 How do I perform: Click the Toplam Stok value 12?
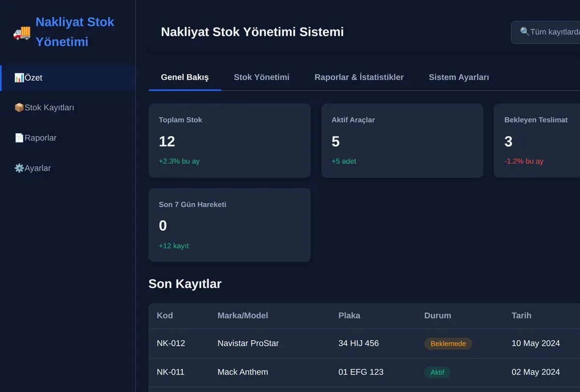click(x=167, y=142)
